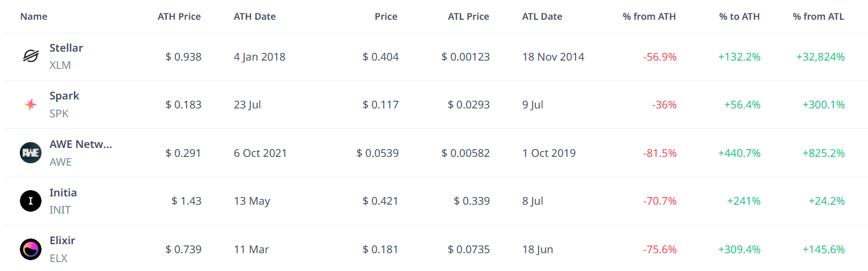Screen dimensions: 868x271
Task: Open the Elixir coin name link
Action: click(63, 240)
